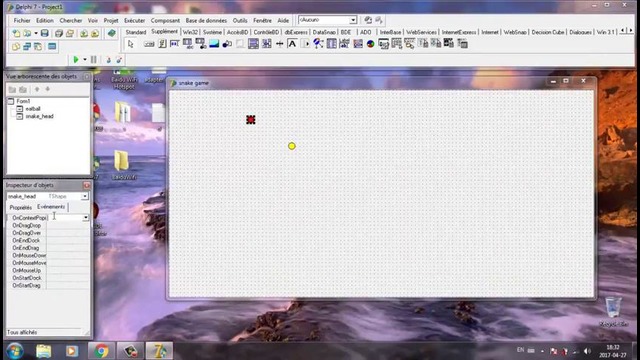This screenshot has height=360, width=640.
Task: Select snake_head in object tree view
Action: point(40,116)
